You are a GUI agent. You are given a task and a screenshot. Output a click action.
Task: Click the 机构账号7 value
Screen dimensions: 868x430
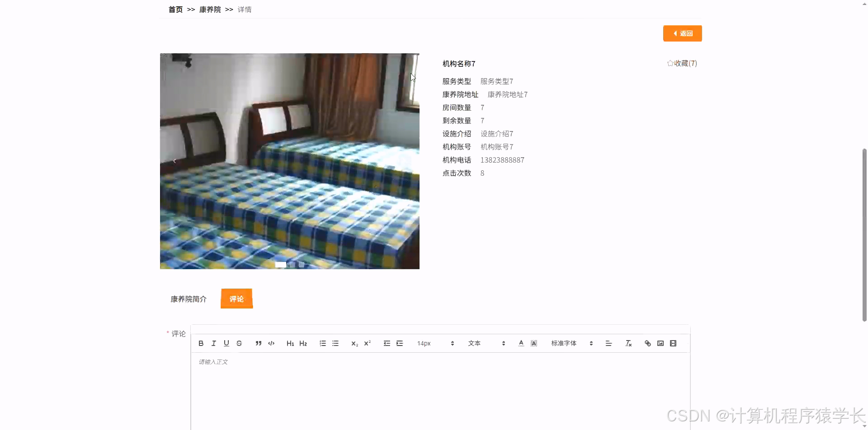496,147
